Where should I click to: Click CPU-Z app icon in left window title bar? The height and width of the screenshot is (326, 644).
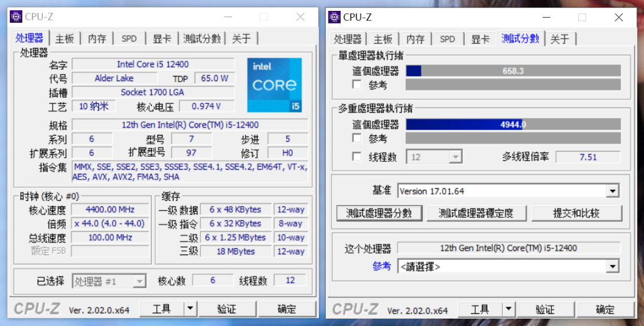click(x=16, y=17)
